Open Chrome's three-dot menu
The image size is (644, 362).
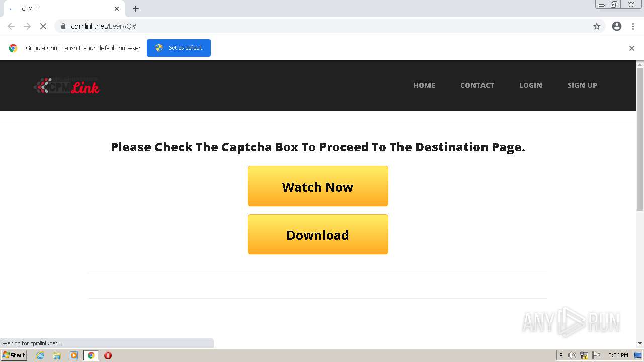pyautogui.click(x=633, y=26)
